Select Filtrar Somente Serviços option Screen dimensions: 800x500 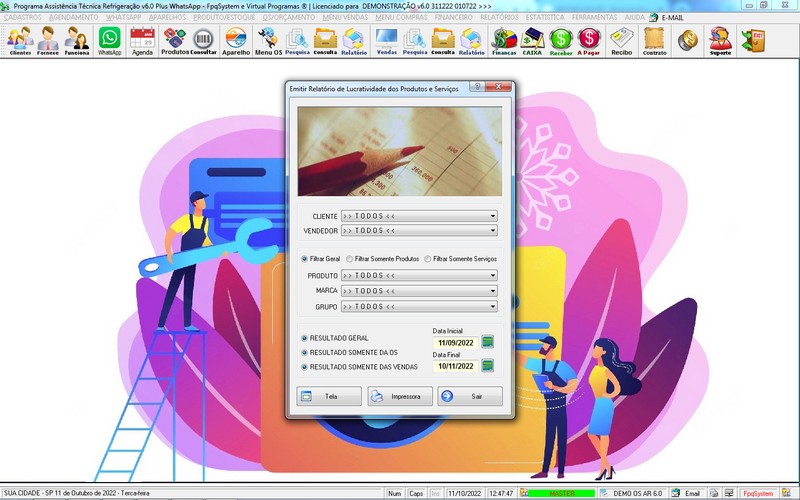coord(428,258)
